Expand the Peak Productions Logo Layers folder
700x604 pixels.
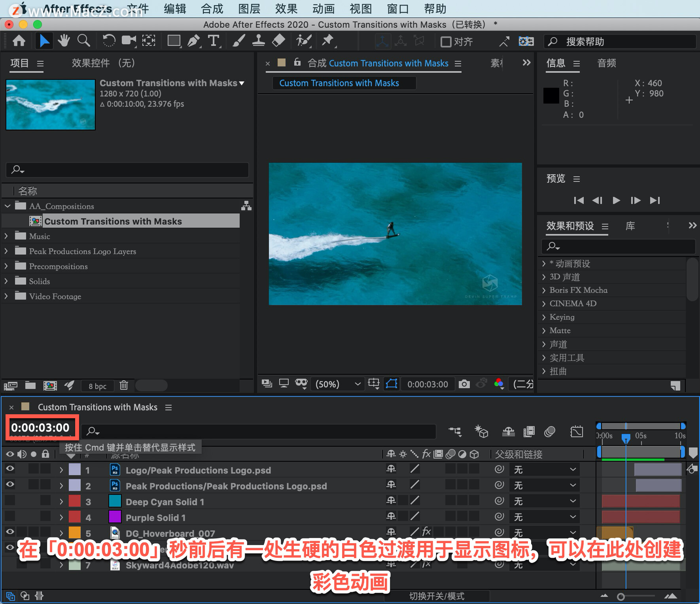coord(6,251)
